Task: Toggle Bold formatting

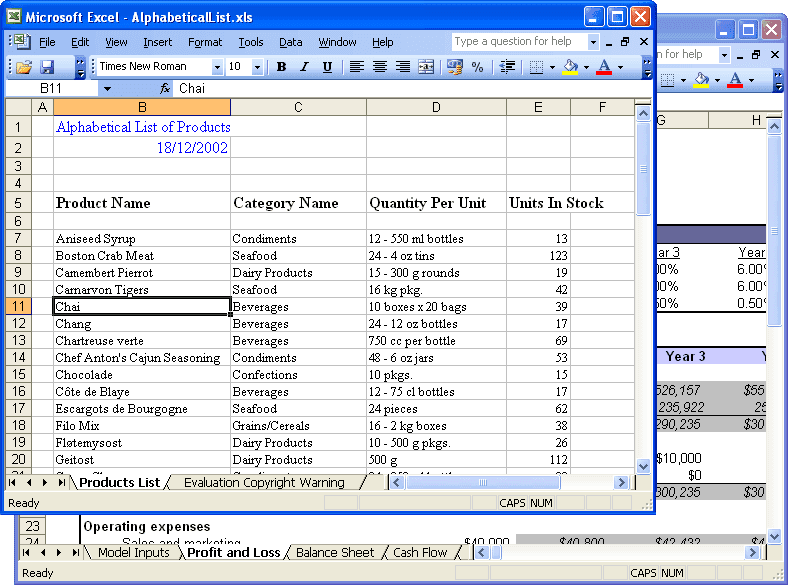Action: pyautogui.click(x=281, y=67)
